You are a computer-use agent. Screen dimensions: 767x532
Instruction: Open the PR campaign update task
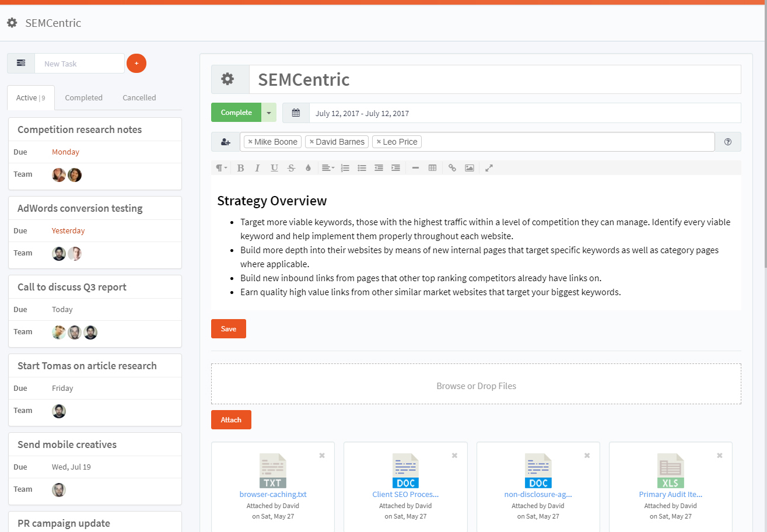[x=64, y=523]
